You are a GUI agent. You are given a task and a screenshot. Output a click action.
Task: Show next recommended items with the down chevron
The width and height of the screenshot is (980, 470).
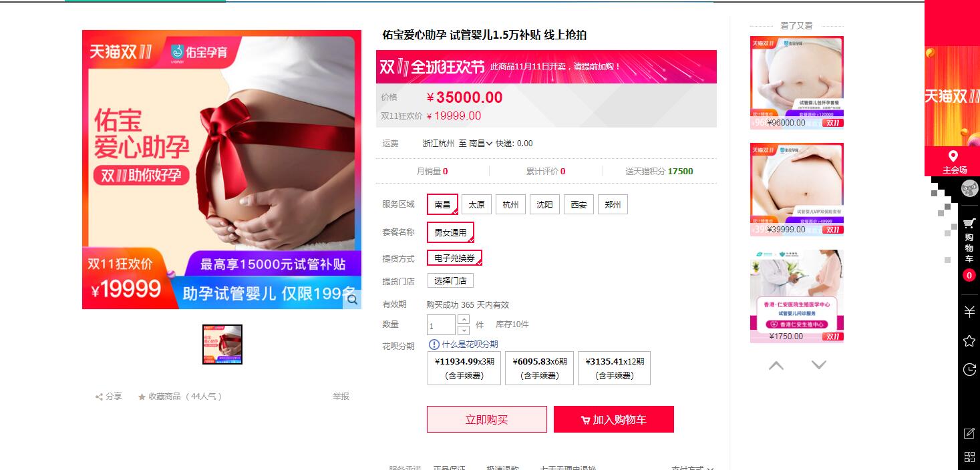coord(818,365)
